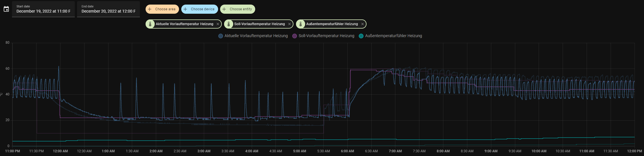Image resolution: width=644 pixels, height=156 pixels.
Task: Click purple legend circle for Soll-Vorlauftemperatur
Action: coord(295,36)
